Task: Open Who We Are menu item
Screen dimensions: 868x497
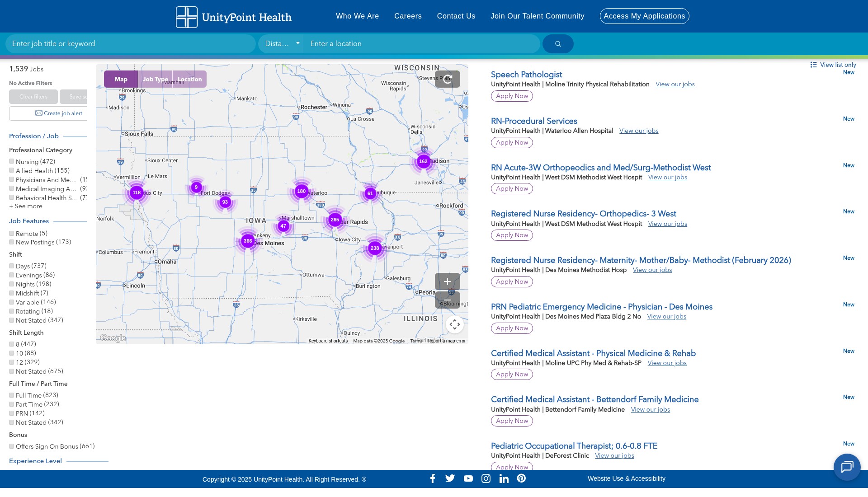Action: click(x=357, y=16)
